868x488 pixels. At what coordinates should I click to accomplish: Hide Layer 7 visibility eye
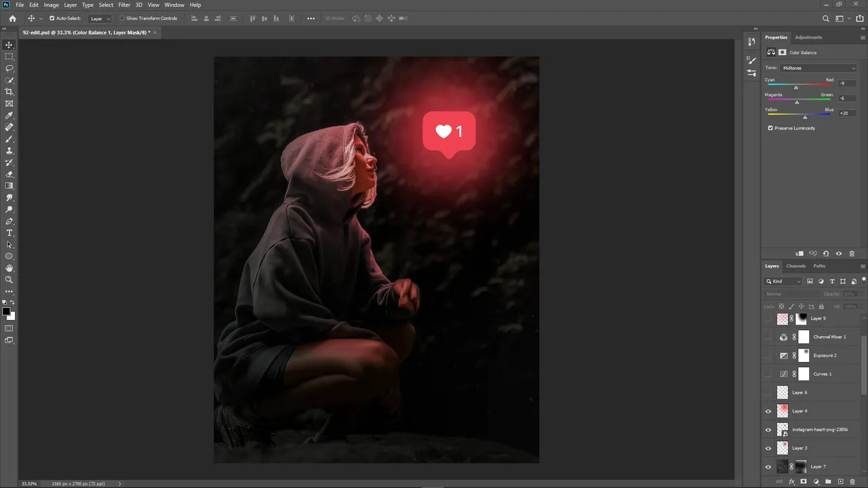[x=768, y=466]
